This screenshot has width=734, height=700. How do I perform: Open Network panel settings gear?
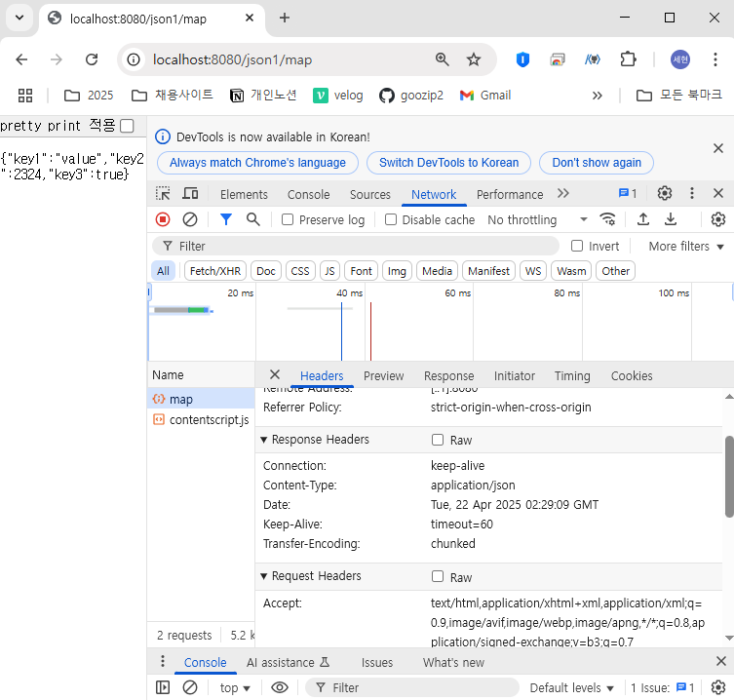[x=717, y=219]
